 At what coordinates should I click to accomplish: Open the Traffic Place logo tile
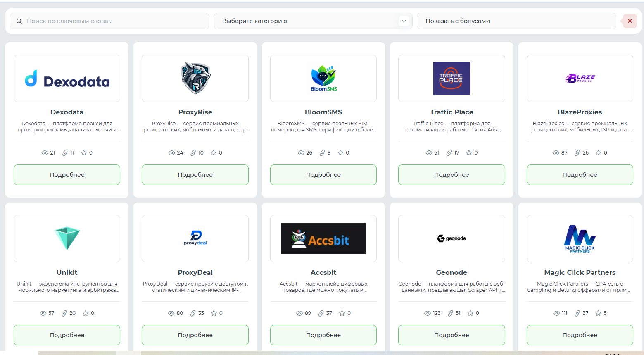(x=452, y=79)
